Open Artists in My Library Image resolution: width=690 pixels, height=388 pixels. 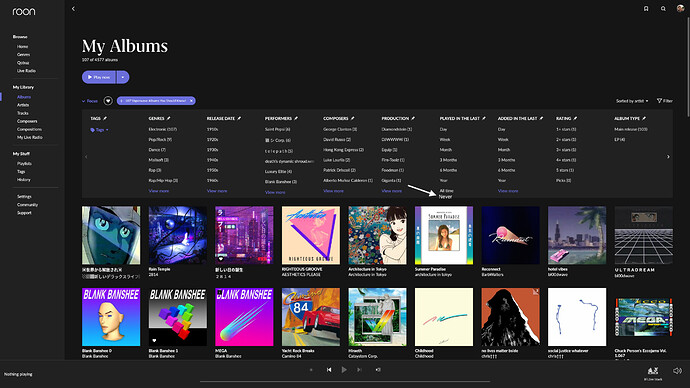(23, 105)
